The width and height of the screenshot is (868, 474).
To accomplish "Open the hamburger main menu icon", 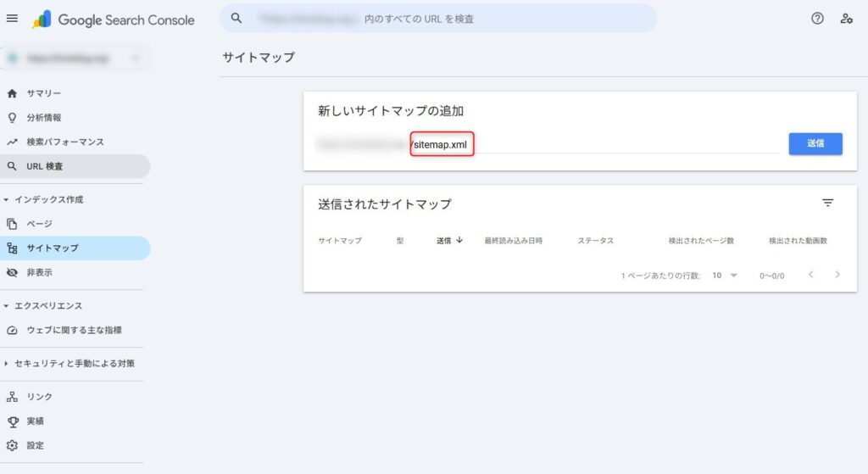I will point(12,19).
